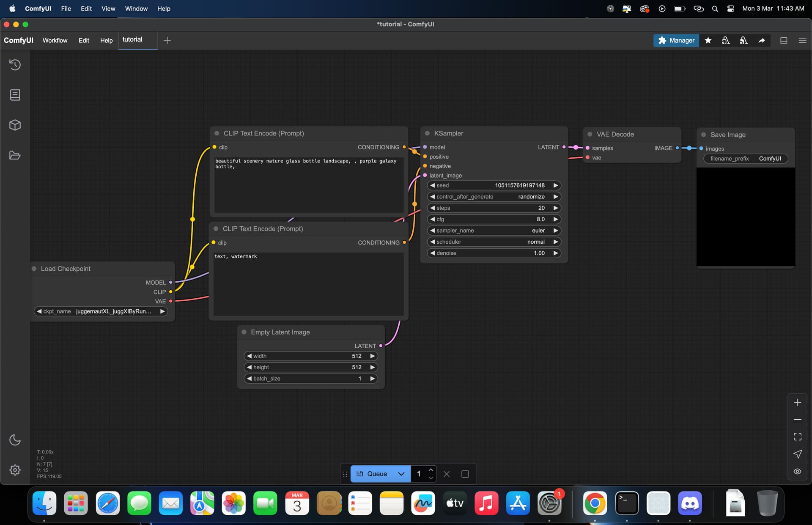The image size is (812, 525).
Task: Collapse the positive CLIP Text Encode node dot
Action: (217, 133)
